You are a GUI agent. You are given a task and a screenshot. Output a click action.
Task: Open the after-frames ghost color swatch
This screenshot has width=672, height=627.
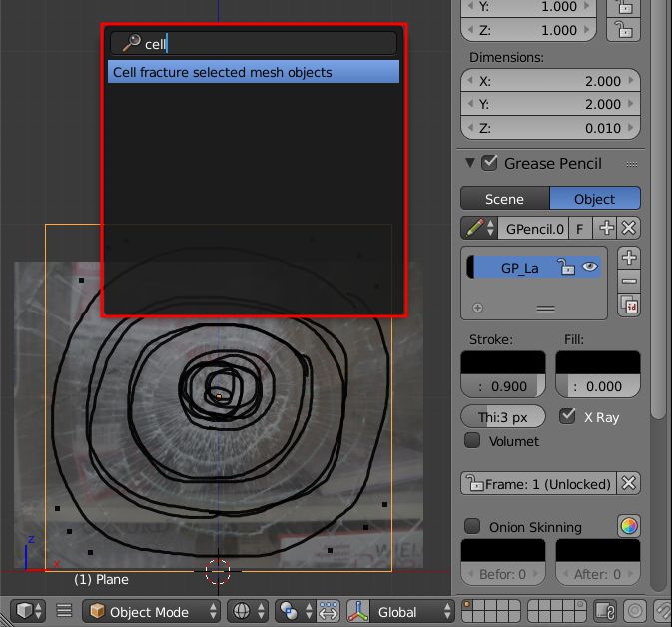598,551
